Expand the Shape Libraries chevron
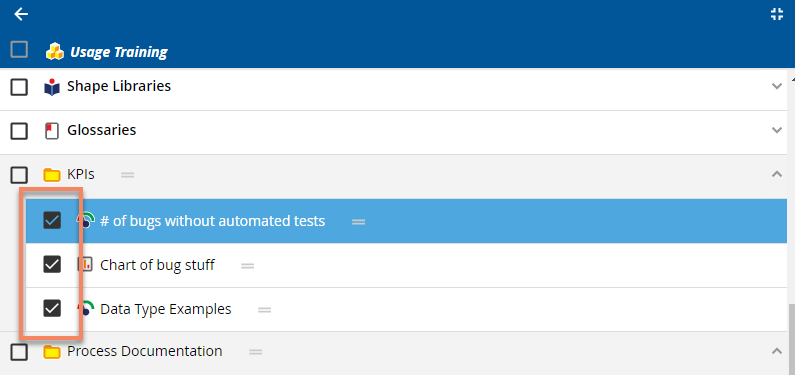 tap(777, 86)
